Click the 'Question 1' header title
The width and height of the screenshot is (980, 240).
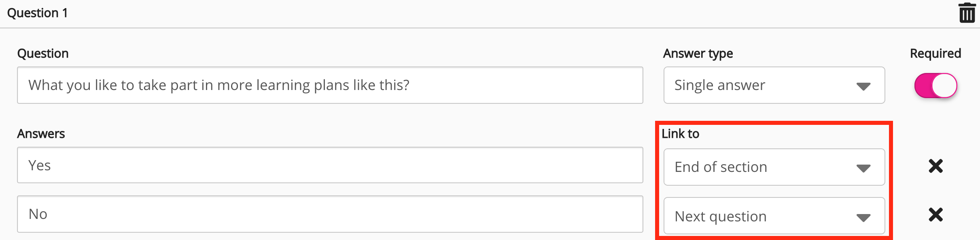pyautogui.click(x=38, y=13)
